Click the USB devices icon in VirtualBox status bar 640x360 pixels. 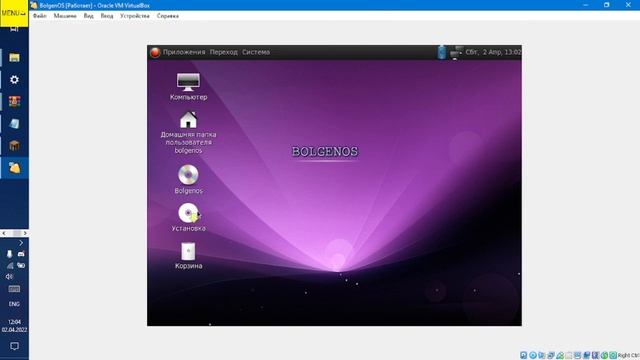coord(560,356)
